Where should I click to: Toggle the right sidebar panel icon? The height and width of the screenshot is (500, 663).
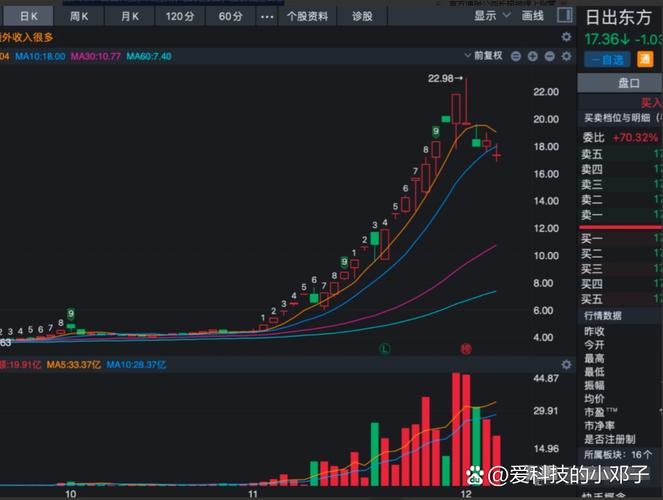pyautogui.click(x=564, y=16)
